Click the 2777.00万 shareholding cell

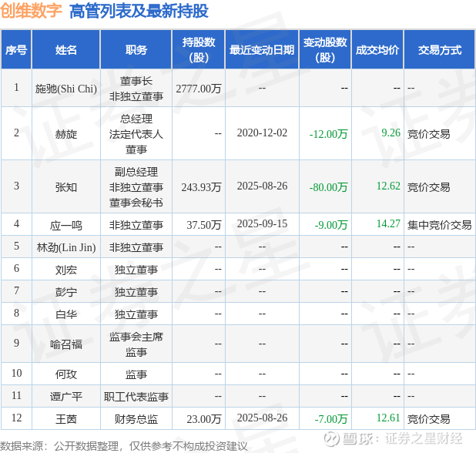[x=199, y=89]
